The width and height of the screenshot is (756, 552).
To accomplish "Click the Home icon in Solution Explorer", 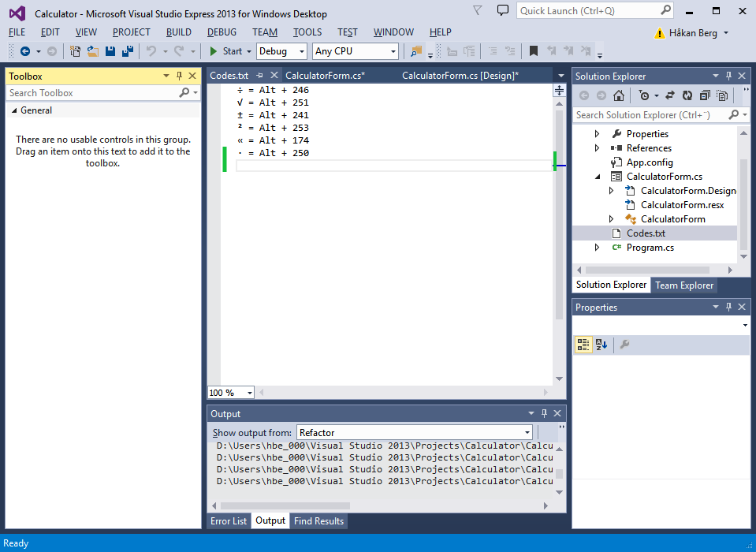I will point(619,95).
